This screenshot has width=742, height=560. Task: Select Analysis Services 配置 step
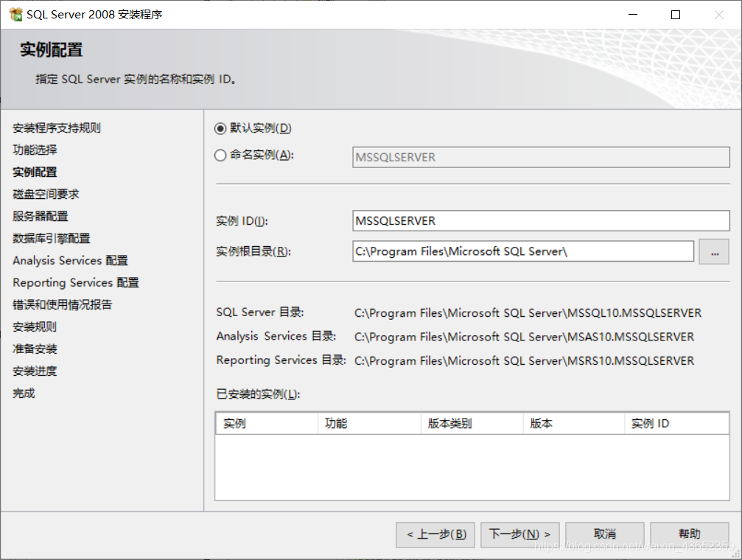click(x=70, y=260)
